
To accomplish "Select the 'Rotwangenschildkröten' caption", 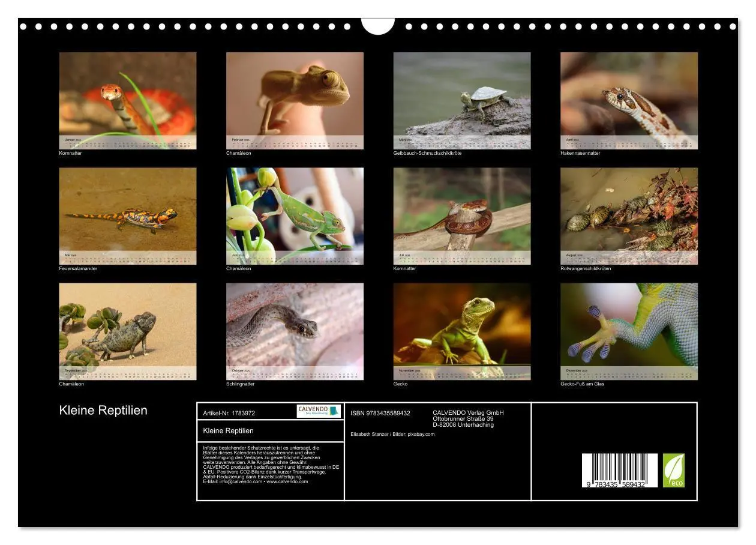I will pyautogui.click(x=586, y=268).
